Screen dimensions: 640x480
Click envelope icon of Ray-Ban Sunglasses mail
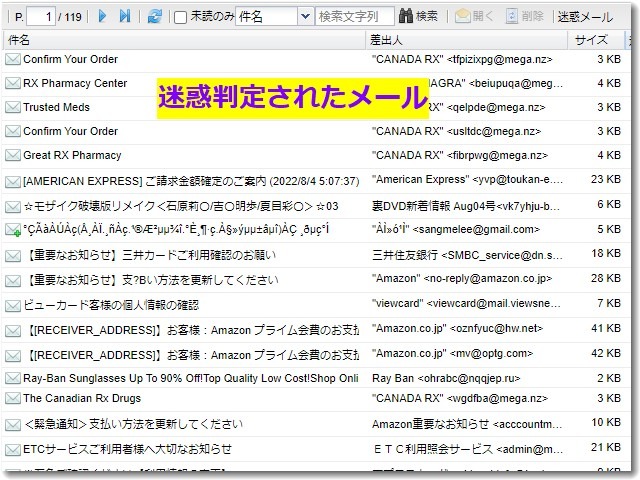point(12,379)
